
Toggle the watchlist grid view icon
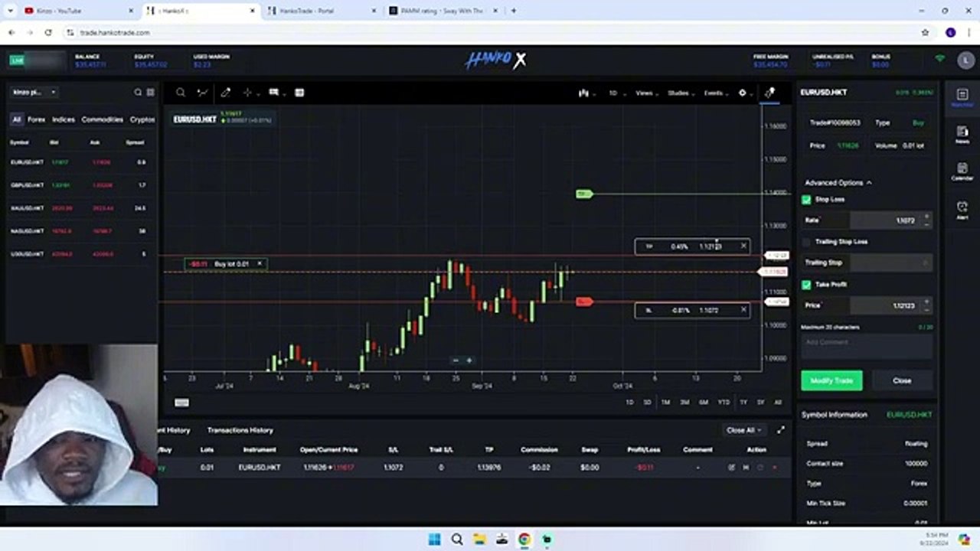pos(150,92)
